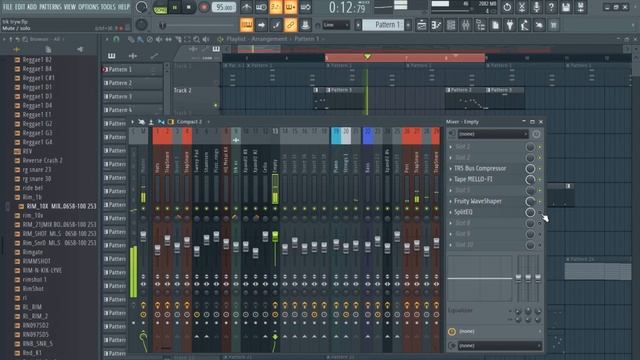Open the OPTIONS menu
This screenshot has width=640, height=360.
[88, 7]
